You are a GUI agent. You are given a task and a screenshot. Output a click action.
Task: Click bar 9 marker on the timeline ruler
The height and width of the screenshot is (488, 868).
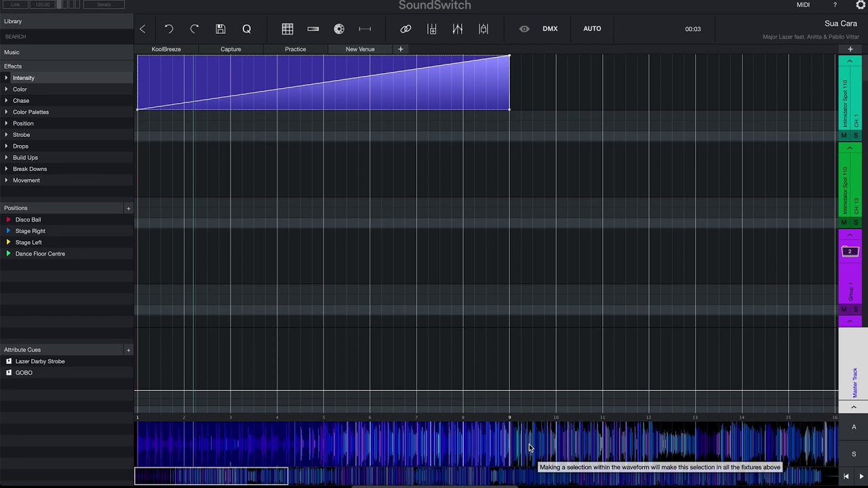coord(510,418)
